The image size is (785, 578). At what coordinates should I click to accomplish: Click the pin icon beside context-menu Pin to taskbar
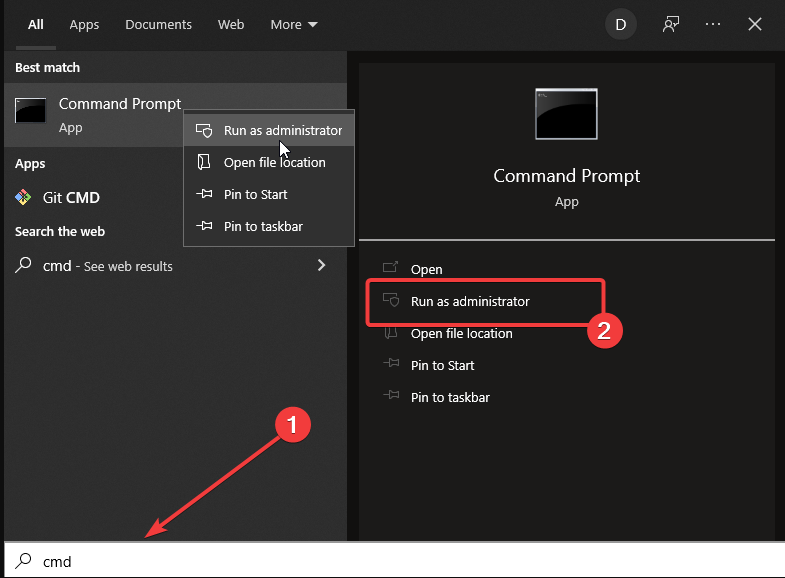tap(204, 226)
